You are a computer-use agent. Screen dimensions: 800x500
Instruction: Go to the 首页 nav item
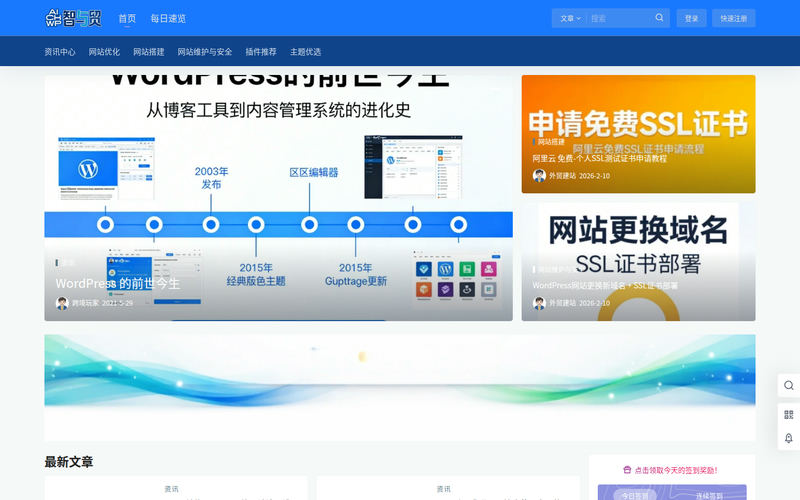(127, 18)
